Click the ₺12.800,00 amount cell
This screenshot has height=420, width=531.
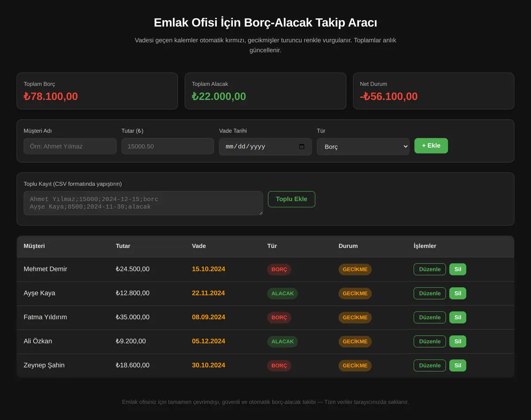pos(133,293)
